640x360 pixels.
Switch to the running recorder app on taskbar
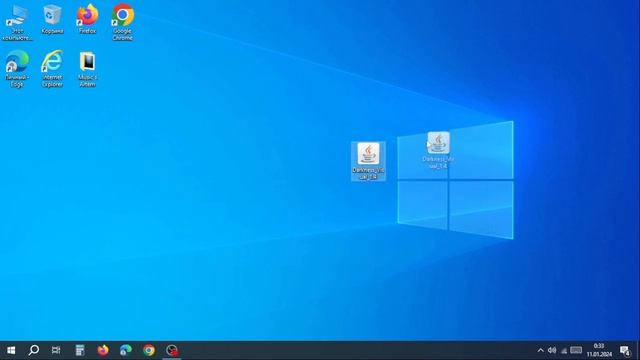(172, 350)
